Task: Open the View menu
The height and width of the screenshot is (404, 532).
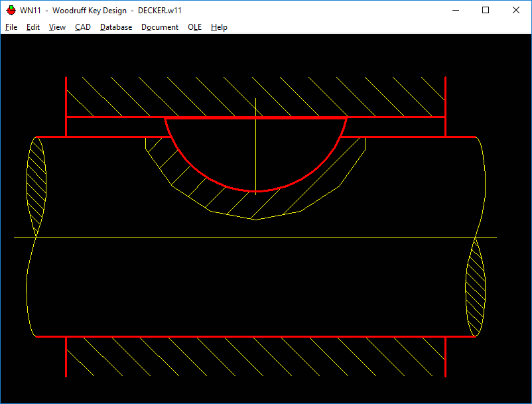Action: (57, 27)
